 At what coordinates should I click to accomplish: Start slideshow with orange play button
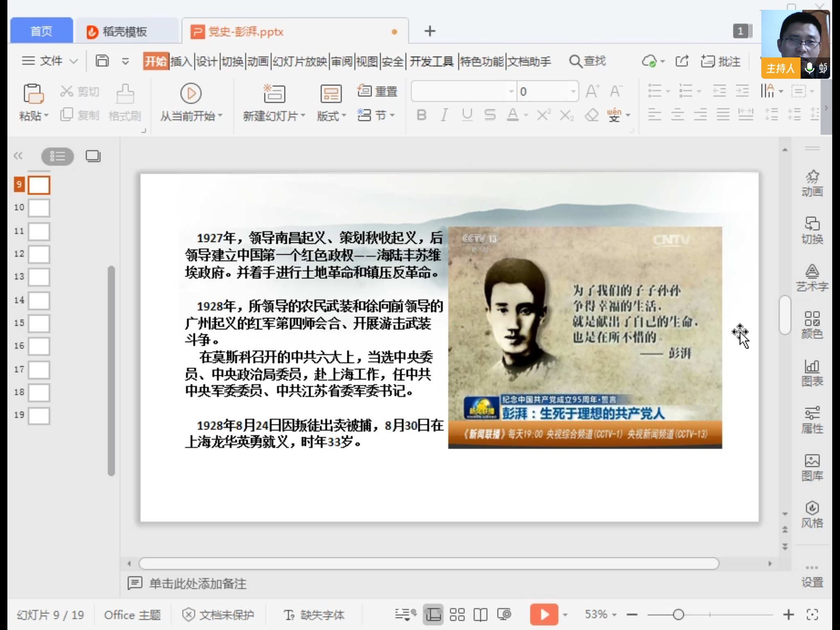(x=543, y=614)
